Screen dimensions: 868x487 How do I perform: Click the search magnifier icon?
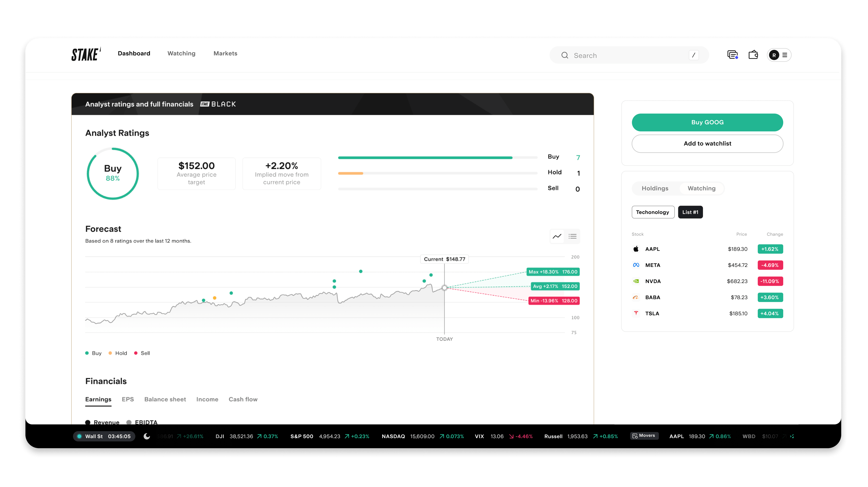tap(565, 55)
